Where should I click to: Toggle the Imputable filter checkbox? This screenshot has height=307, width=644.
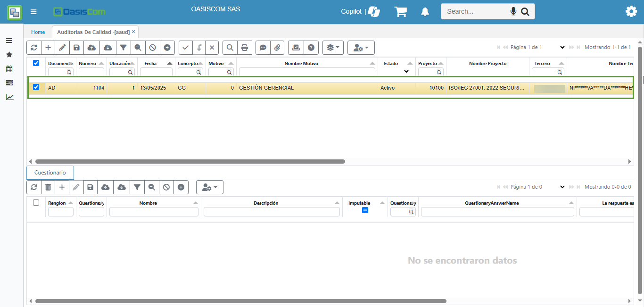tap(365, 210)
